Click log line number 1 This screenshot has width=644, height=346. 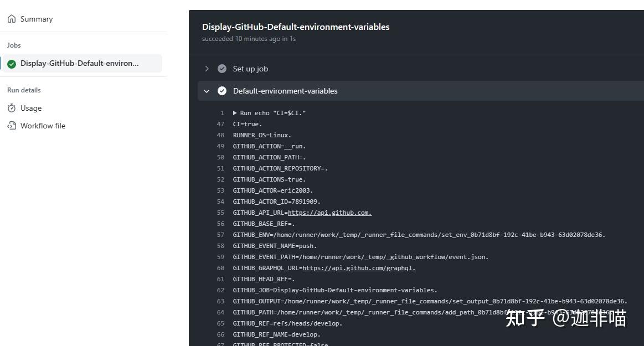(222, 113)
